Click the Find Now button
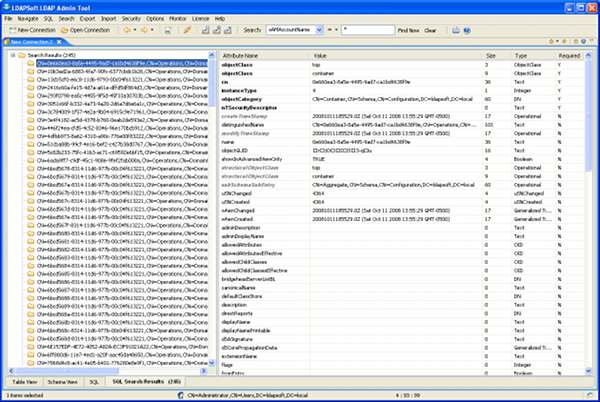 coord(408,30)
